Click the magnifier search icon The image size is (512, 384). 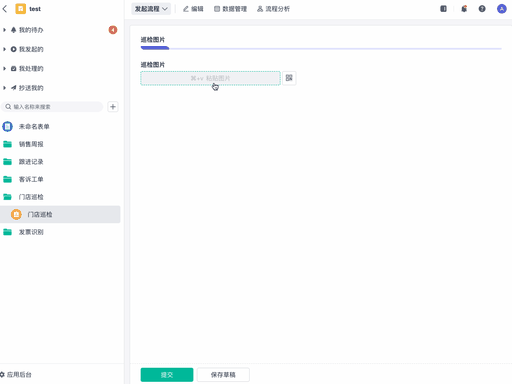8,107
